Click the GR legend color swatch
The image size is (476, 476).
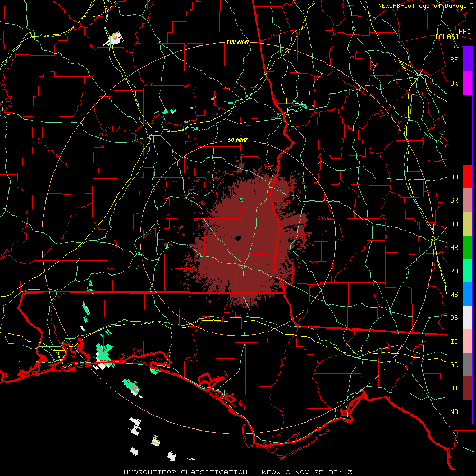[467, 200]
